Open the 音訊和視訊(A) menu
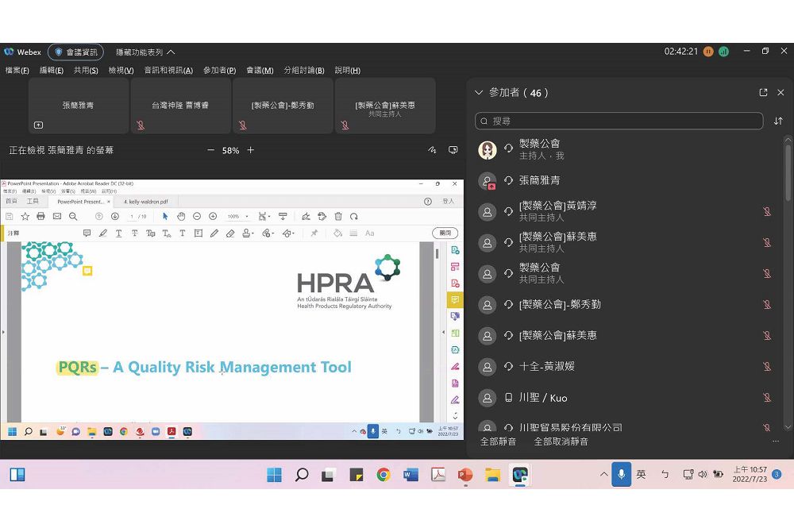This screenshot has height=532, width=794. [168, 71]
